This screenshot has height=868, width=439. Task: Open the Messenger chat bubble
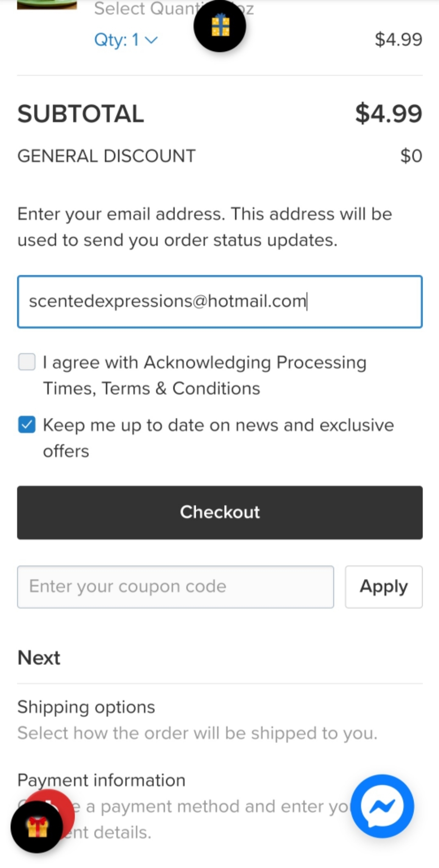coord(382,806)
